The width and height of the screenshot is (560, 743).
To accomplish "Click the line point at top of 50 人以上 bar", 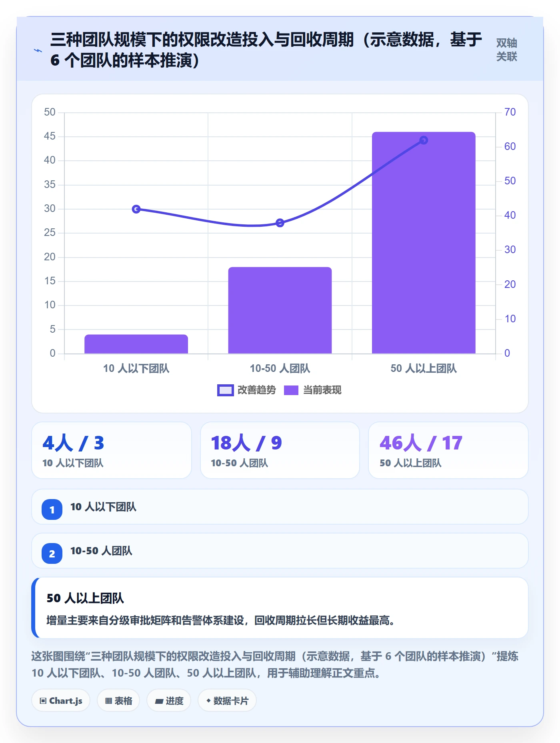I will pyautogui.click(x=424, y=140).
